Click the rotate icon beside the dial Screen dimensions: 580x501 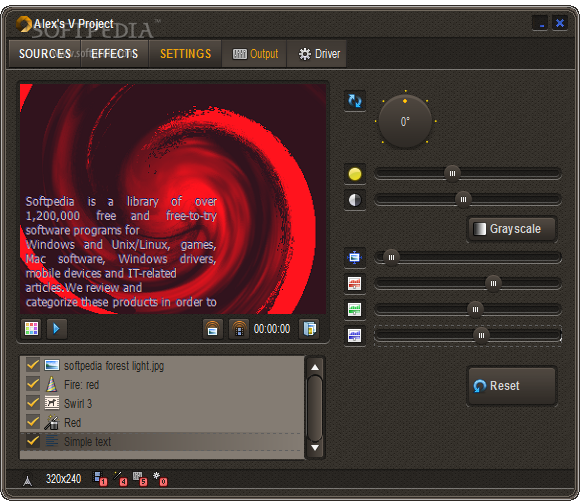[355, 101]
